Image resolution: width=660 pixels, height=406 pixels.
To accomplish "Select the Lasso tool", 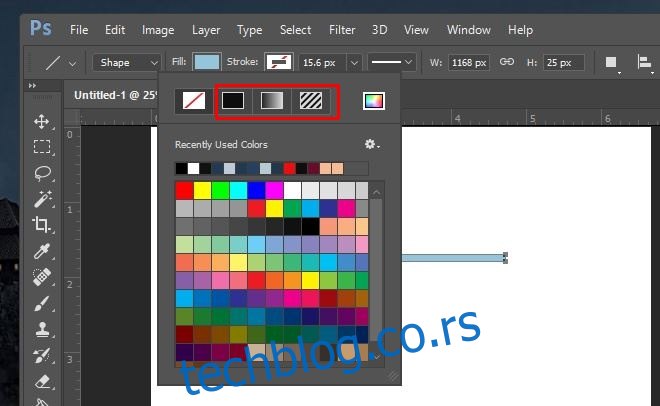I will click(42, 173).
